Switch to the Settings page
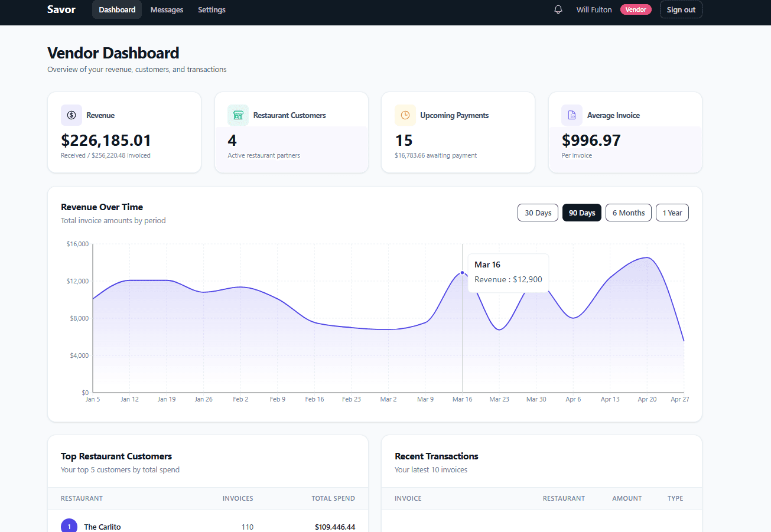This screenshot has height=532, width=771. (x=212, y=9)
